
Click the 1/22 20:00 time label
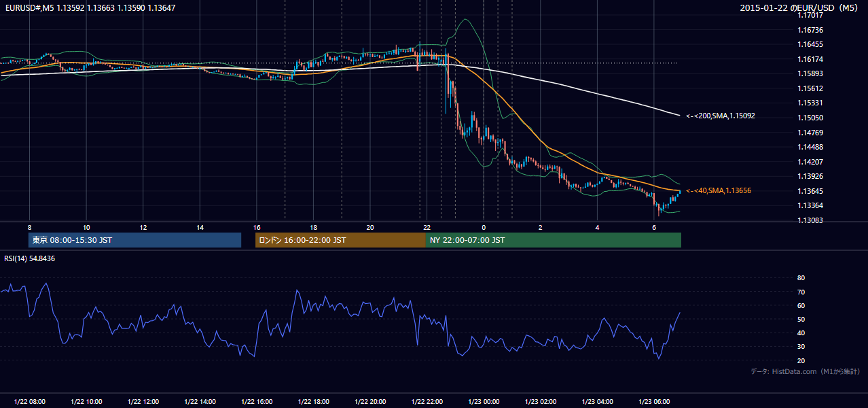370,402
